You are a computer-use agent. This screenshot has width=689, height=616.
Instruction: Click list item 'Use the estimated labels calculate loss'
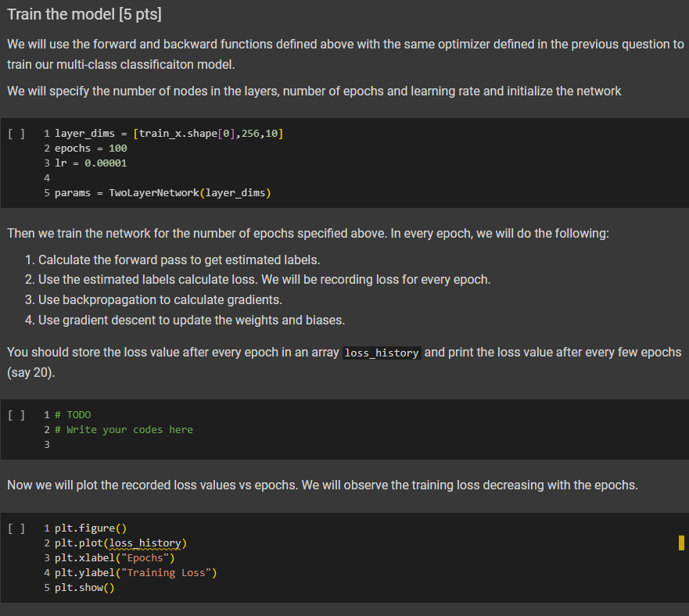click(264, 280)
